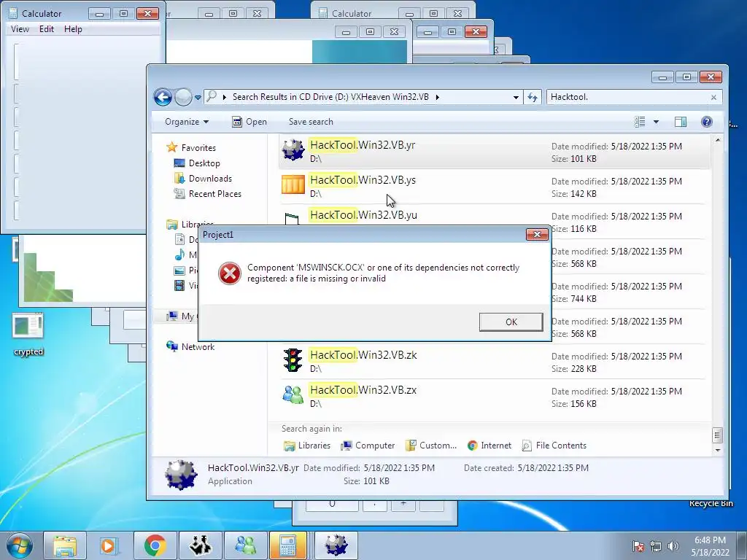The height and width of the screenshot is (560, 747).
Task: Search again in Custom...
Action: (430, 446)
